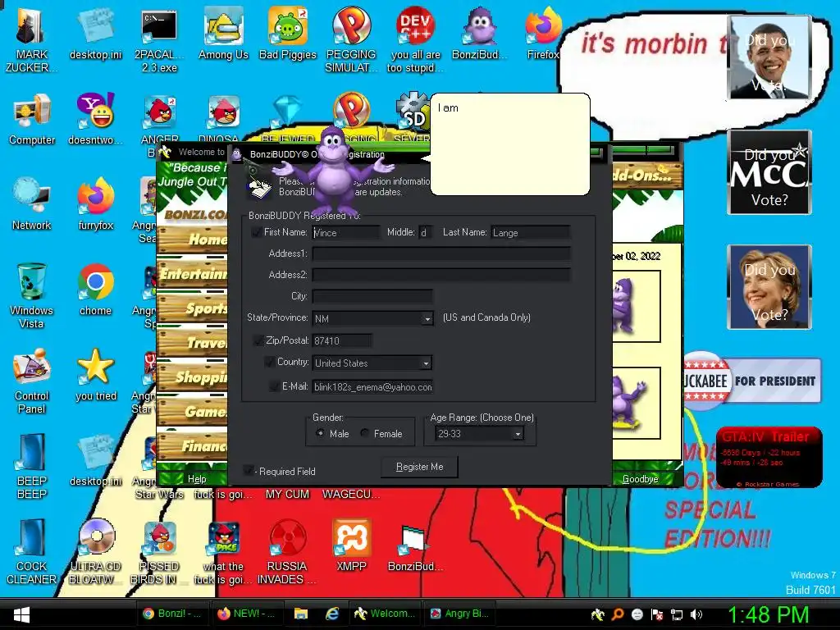Select the Female gender radio button
This screenshot has height=630, width=840.
[x=365, y=433]
